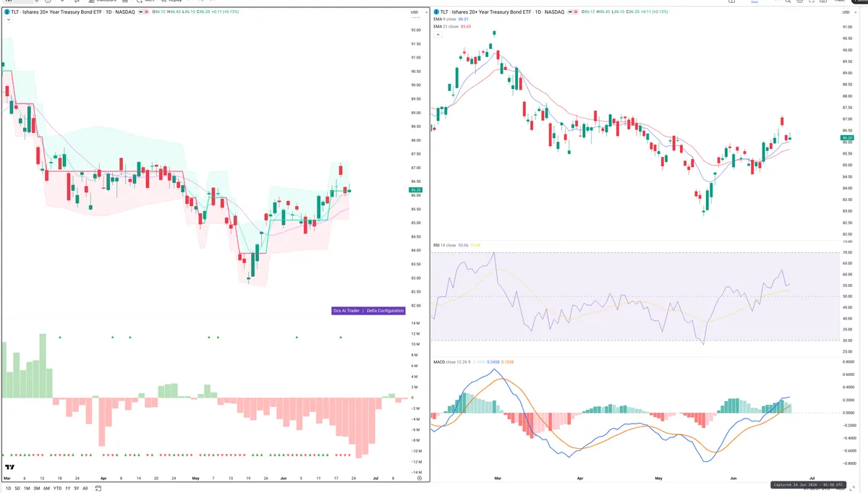Select the 5Y time range

[x=76, y=489]
